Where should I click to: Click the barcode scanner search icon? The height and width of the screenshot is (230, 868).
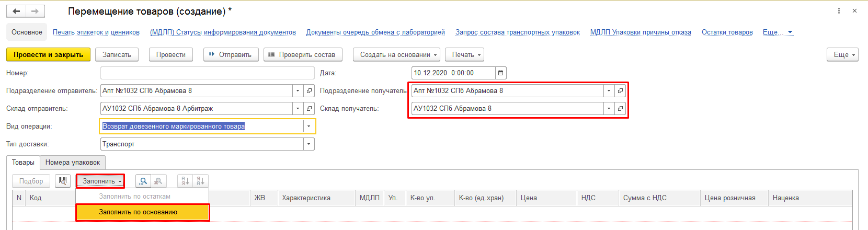coord(63,181)
